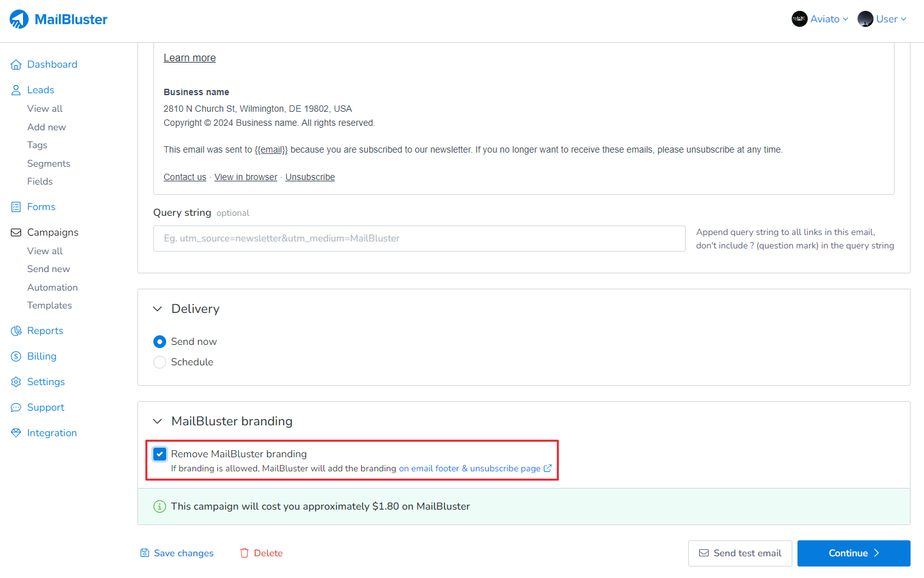
Task: Click inside the Query string field
Action: click(419, 238)
